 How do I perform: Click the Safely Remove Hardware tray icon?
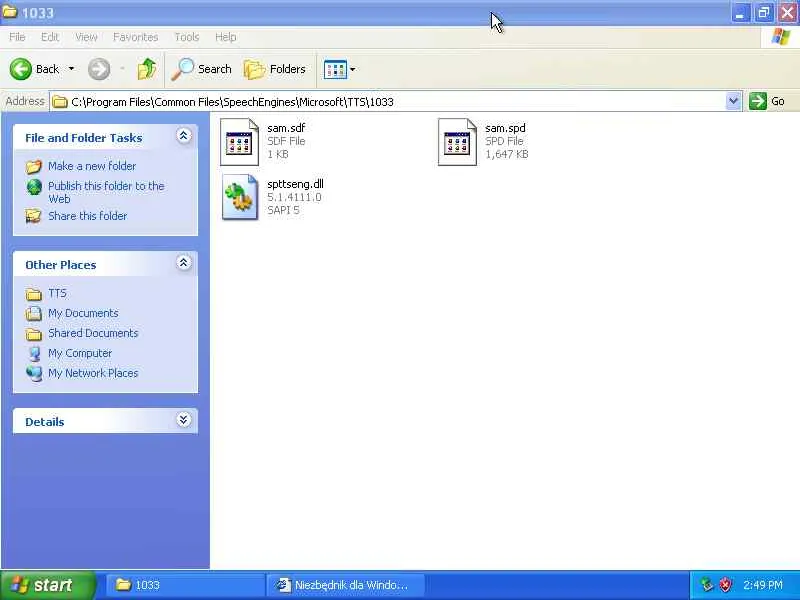707,585
